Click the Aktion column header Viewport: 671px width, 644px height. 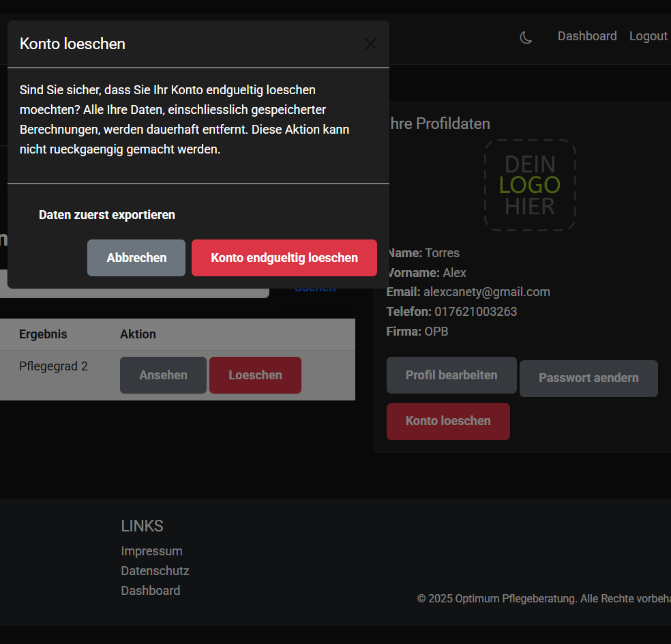(138, 334)
